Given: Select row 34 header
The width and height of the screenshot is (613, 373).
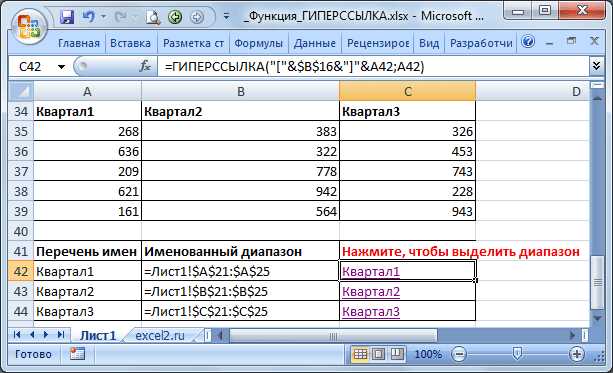Looking at the screenshot, I should pyautogui.click(x=21, y=111).
